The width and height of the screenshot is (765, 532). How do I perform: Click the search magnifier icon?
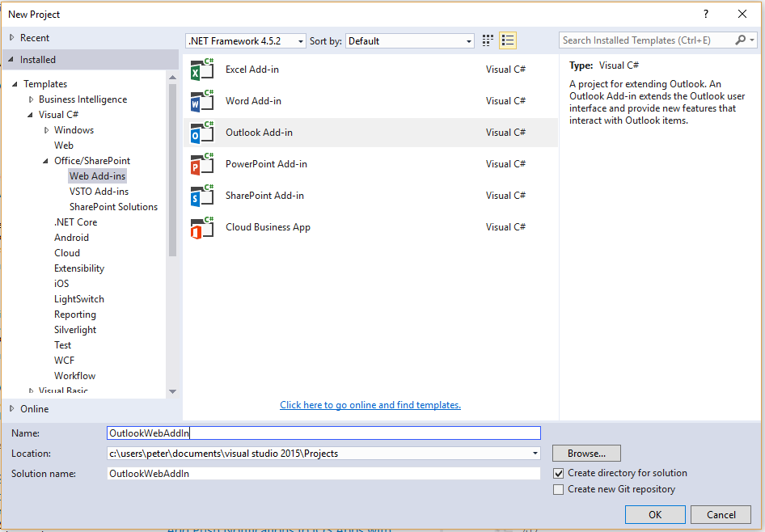pos(740,40)
